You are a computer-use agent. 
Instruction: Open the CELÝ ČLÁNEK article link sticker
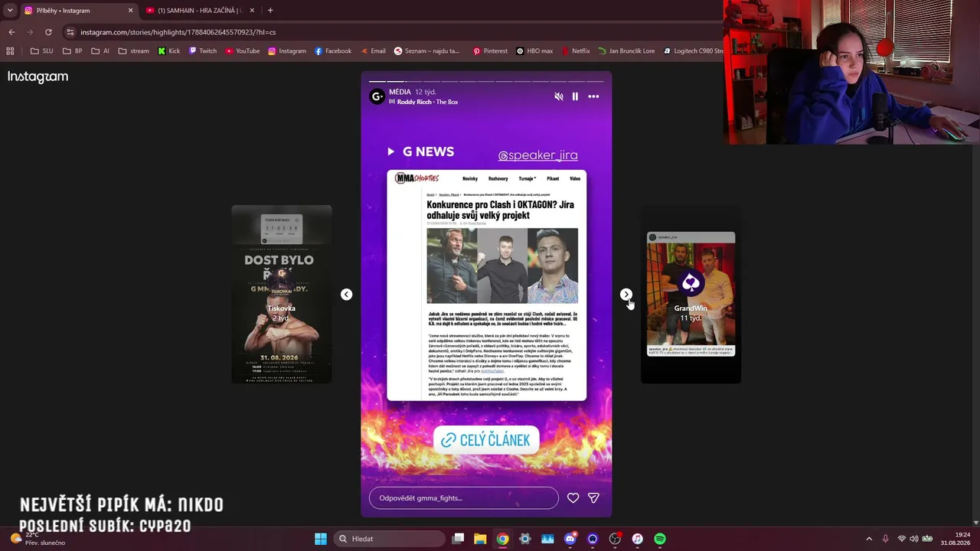click(486, 440)
